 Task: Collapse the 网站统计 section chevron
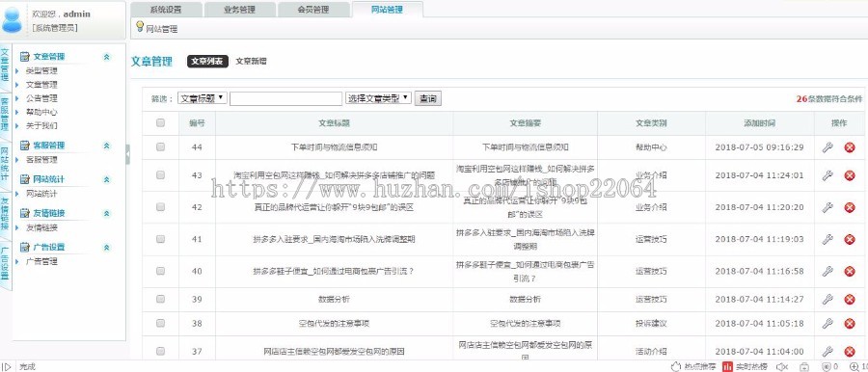click(x=107, y=179)
